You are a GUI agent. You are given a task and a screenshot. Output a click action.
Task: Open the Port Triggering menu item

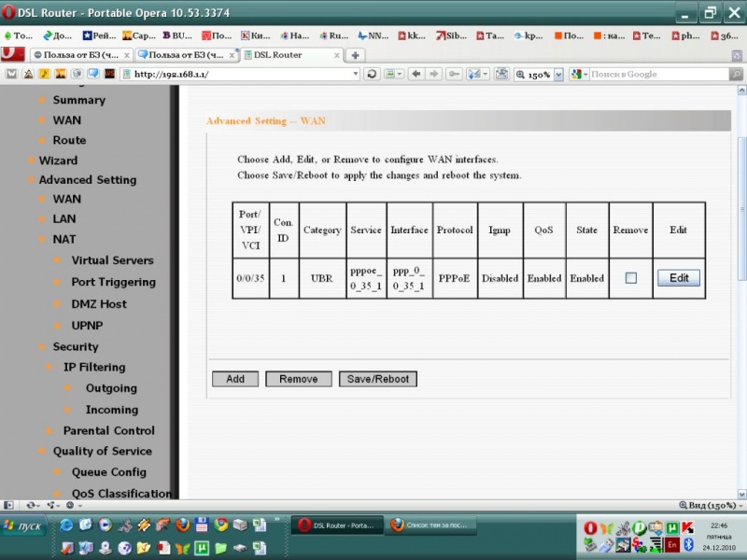pyautogui.click(x=113, y=282)
